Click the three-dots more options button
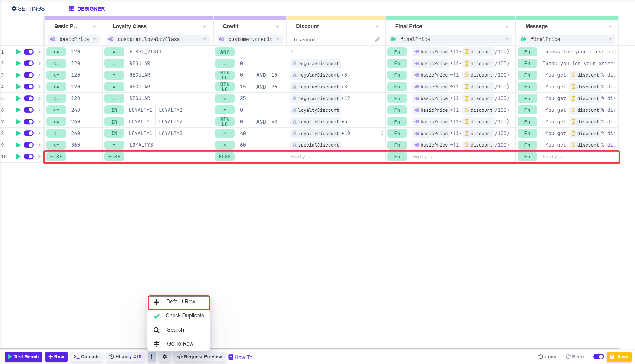The width and height of the screenshot is (635, 364). click(x=152, y=357)
